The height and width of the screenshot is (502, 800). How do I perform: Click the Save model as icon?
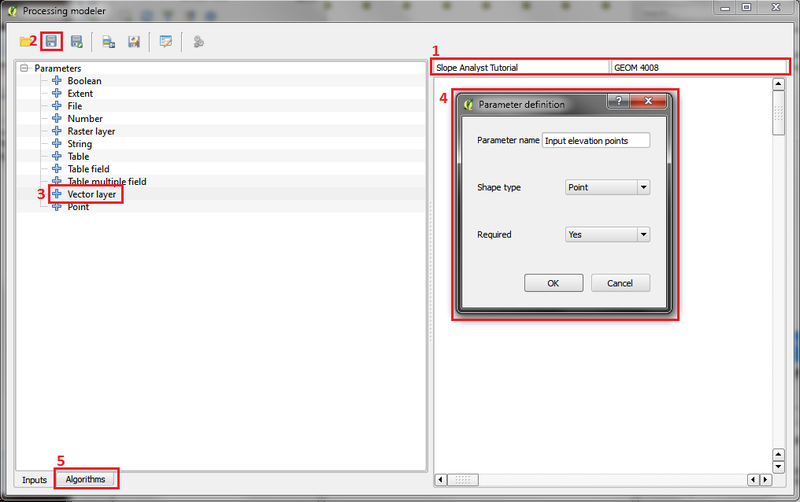pos(77,42)
